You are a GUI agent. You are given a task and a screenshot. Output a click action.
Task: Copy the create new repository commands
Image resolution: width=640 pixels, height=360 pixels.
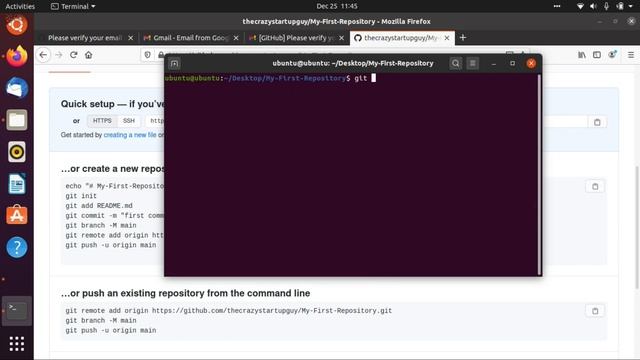pos(595,187)
